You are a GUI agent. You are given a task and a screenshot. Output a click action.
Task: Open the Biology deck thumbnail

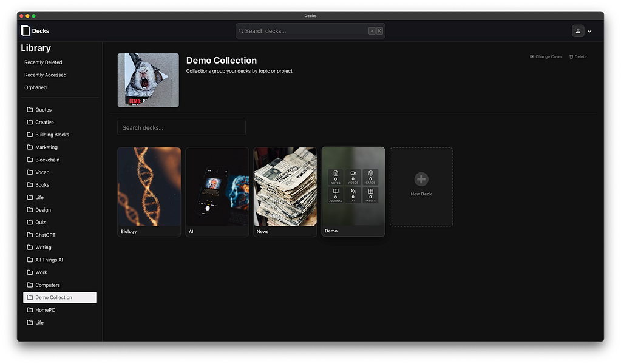pos(149,187)
